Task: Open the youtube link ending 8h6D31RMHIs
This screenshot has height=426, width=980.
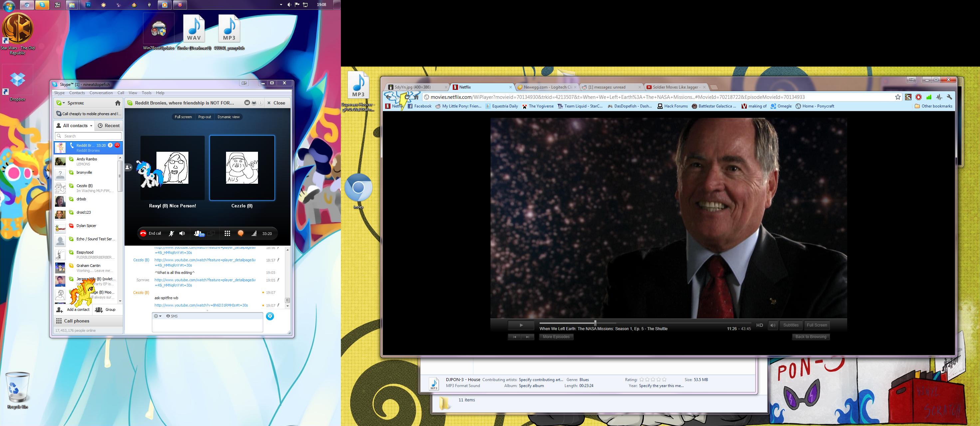Action: click(201, 306)
